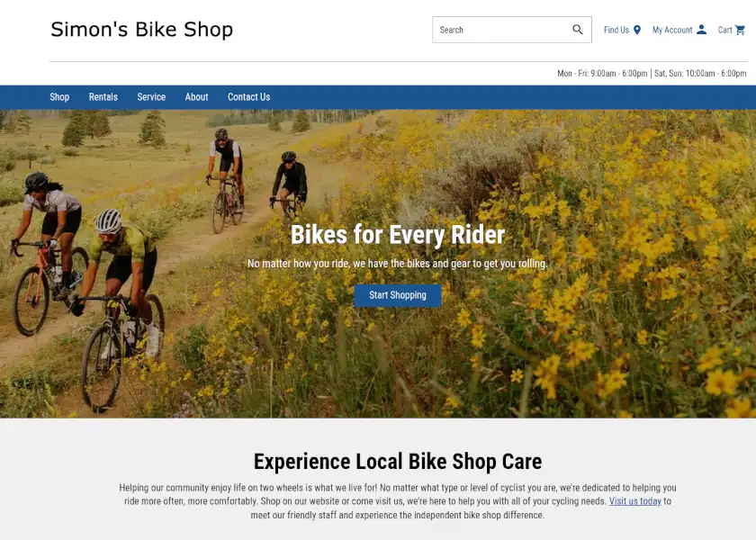756x540 pixels.
Task: Click the store hours text in the header
Action: (x=652, y=73)
